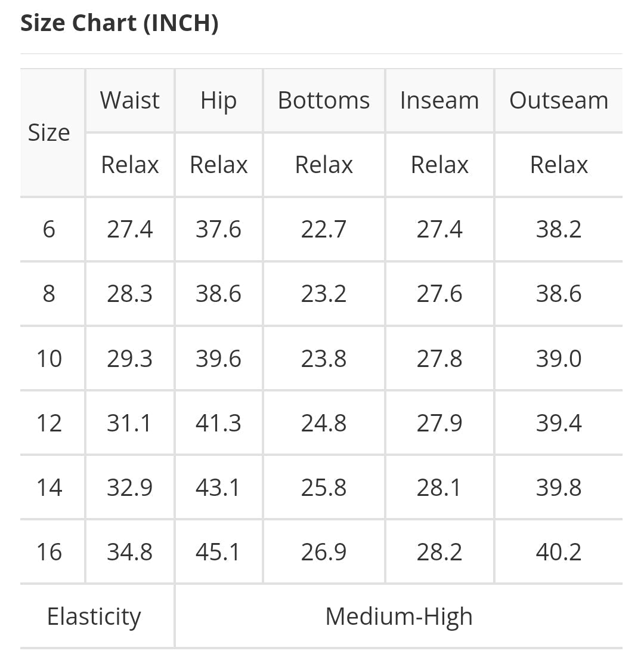The image size is (644, 660).
Task: Select outseam value 40.2 for size 16
Action: (559, 552)
